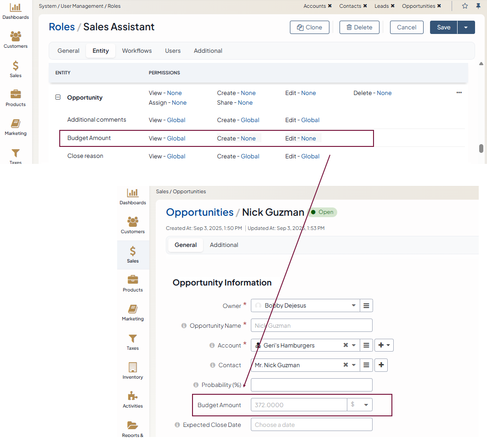Screen dimensions: 487x448
Task: Open the Save button dropdown arrow
Action: (x=466, y=28)
